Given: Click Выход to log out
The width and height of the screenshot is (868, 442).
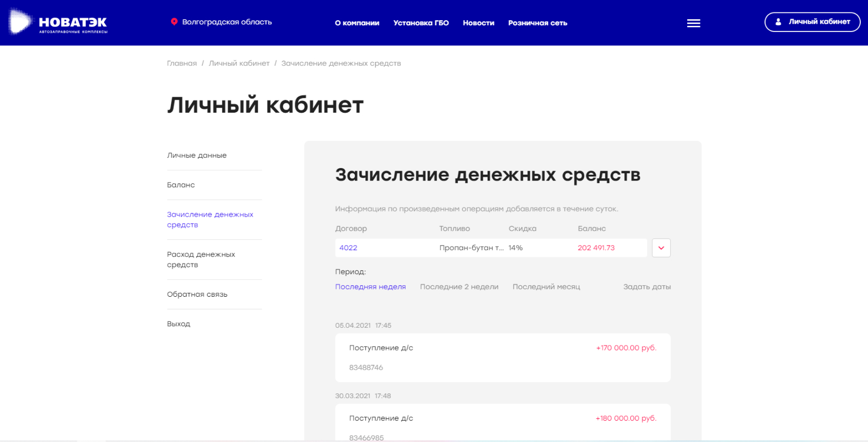Looking at the screenshot, I should (x=179, y=324).
